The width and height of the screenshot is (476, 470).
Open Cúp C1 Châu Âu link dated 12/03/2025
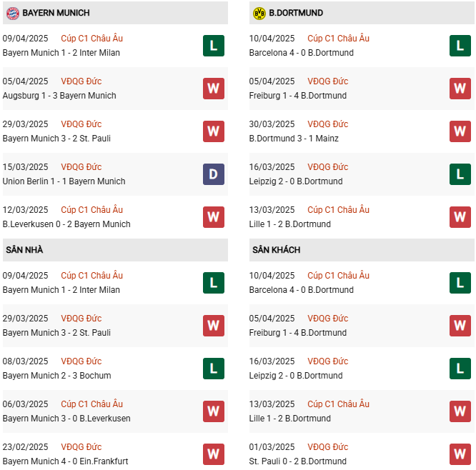(x=91, y=210)
